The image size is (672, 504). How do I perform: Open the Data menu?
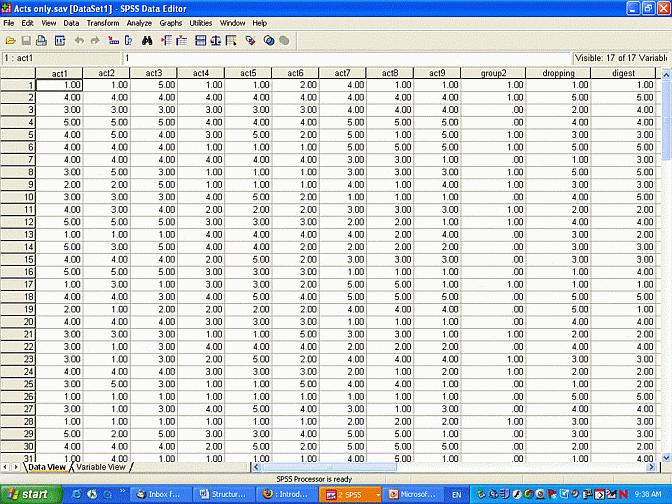(x=71, y=23)
